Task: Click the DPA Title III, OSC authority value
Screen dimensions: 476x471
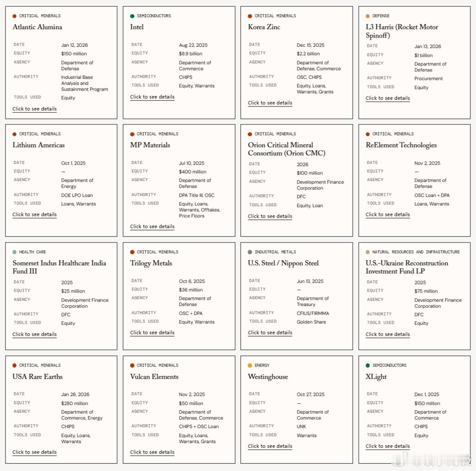Action: click(x=196, y=195)
